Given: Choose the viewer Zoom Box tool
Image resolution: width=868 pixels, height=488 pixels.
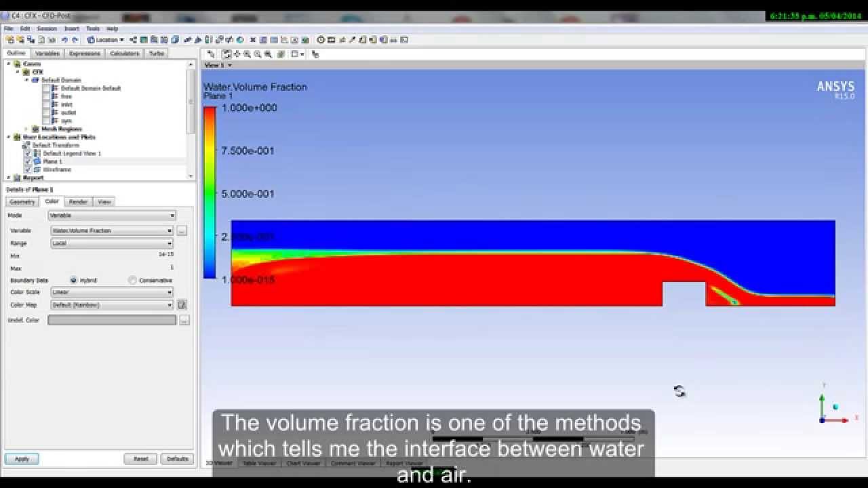Looking at the screenshot, I should coord(258,54).
